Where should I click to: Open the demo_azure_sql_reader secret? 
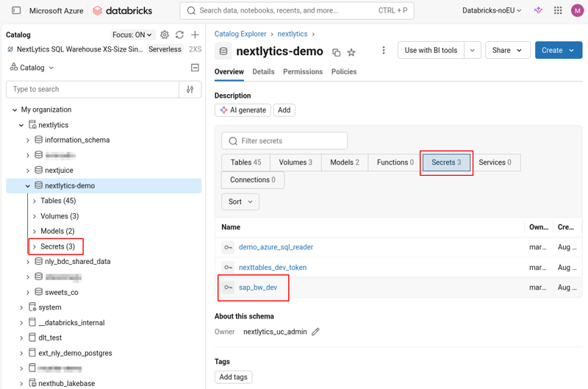click(276, 247)
